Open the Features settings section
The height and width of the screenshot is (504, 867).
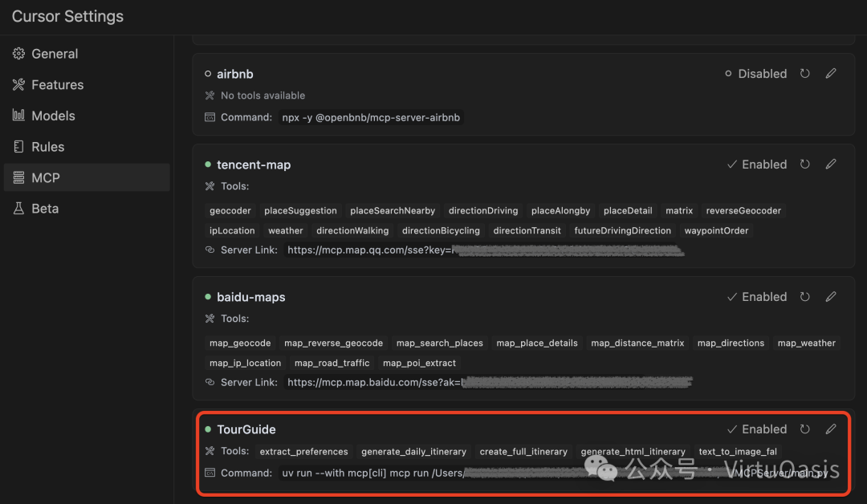point(87,84)
